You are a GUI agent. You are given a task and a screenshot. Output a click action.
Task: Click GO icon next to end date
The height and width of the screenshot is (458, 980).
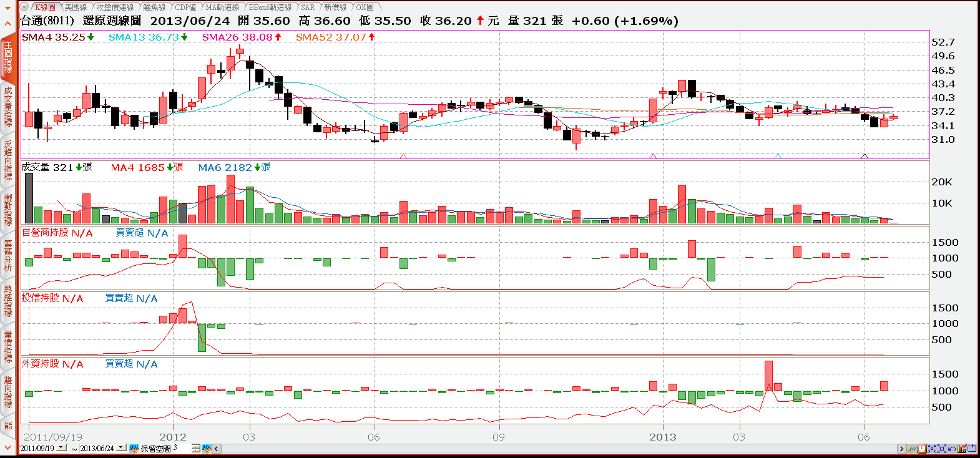[134, 448]
